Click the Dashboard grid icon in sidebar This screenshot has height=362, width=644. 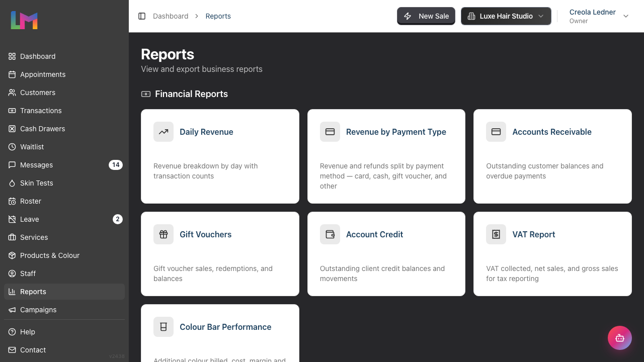pyautogui.click(x=12, y=56)
